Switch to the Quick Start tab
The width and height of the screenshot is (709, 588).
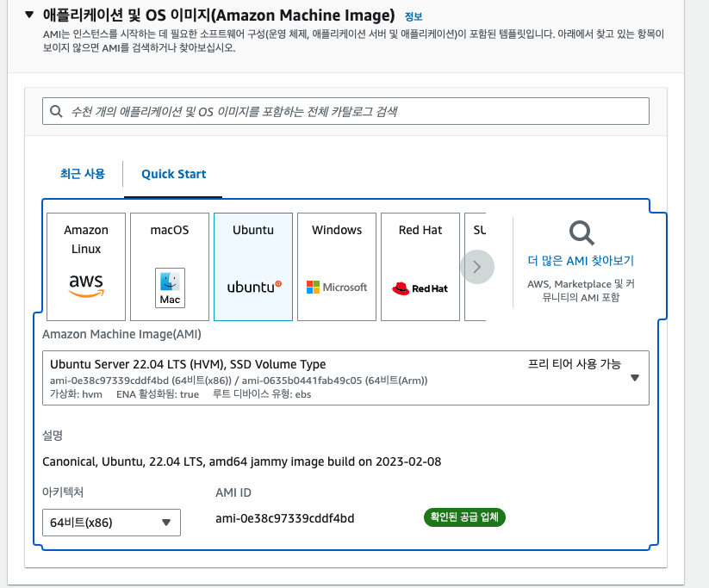tap(174, 174)
